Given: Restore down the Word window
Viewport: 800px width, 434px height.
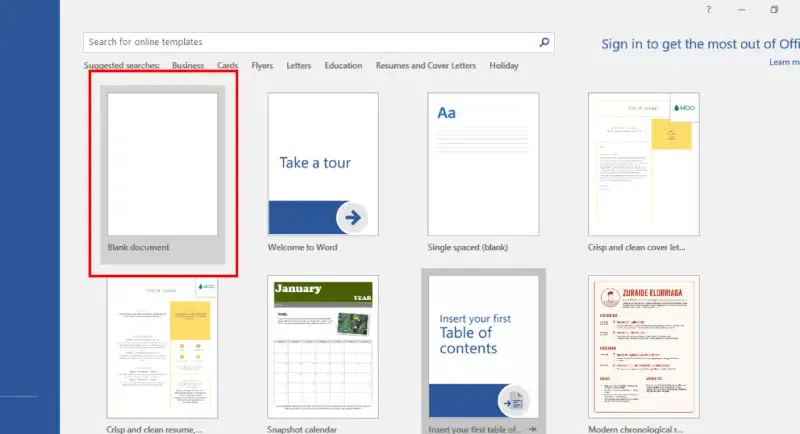Looking at the screenshot, I should 774,10.
